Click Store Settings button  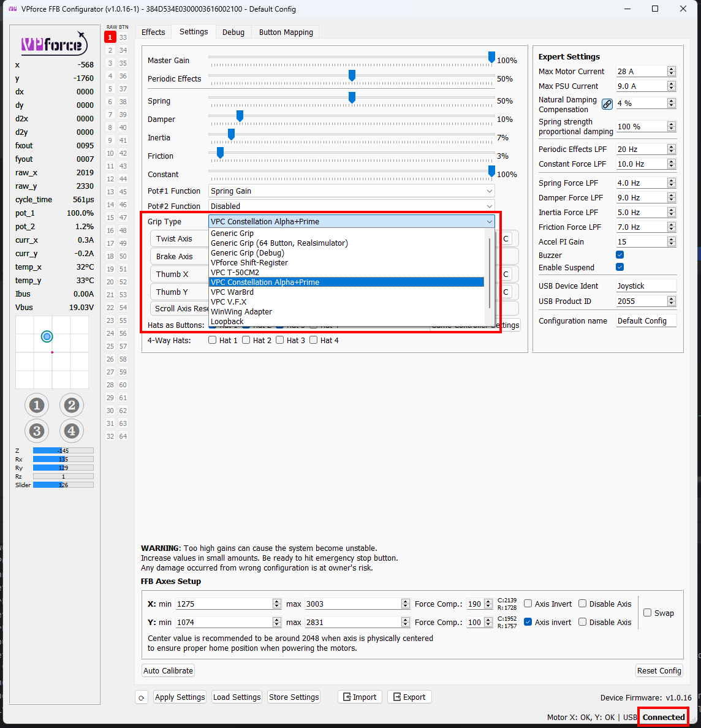tap(294, 697)
